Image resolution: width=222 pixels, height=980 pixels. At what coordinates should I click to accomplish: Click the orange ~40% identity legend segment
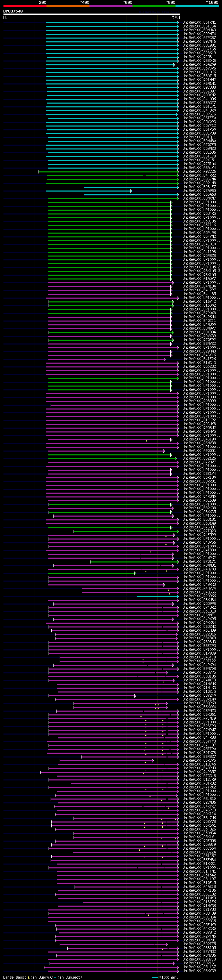point(68,6)
